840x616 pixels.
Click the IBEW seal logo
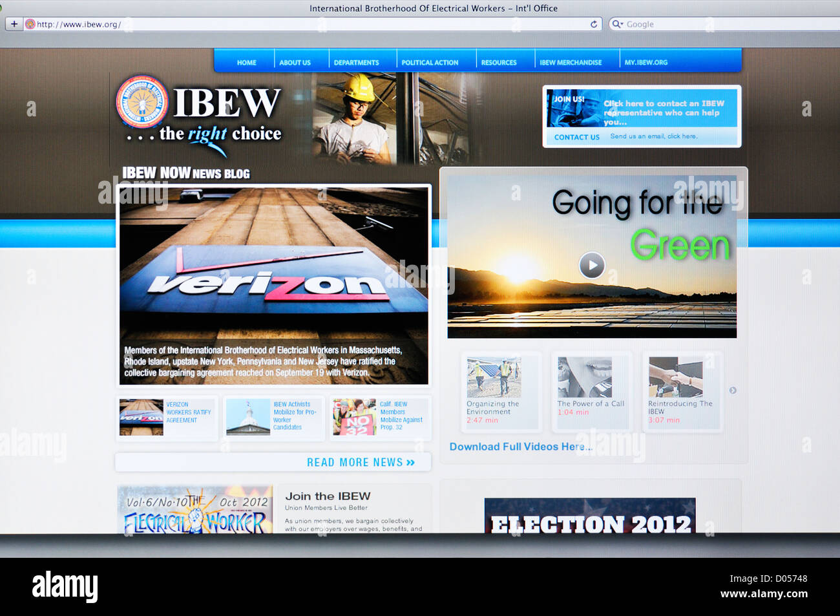(142, 101)
